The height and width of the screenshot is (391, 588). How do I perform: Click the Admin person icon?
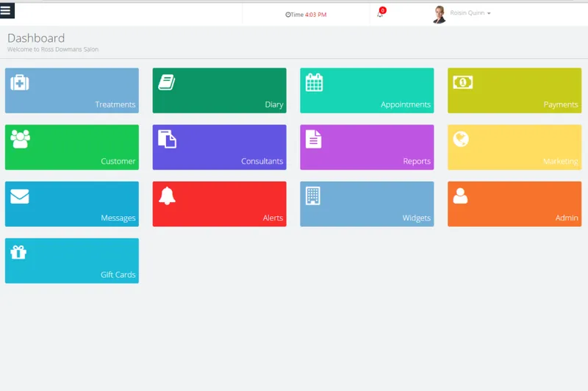(x=460, y=195)
